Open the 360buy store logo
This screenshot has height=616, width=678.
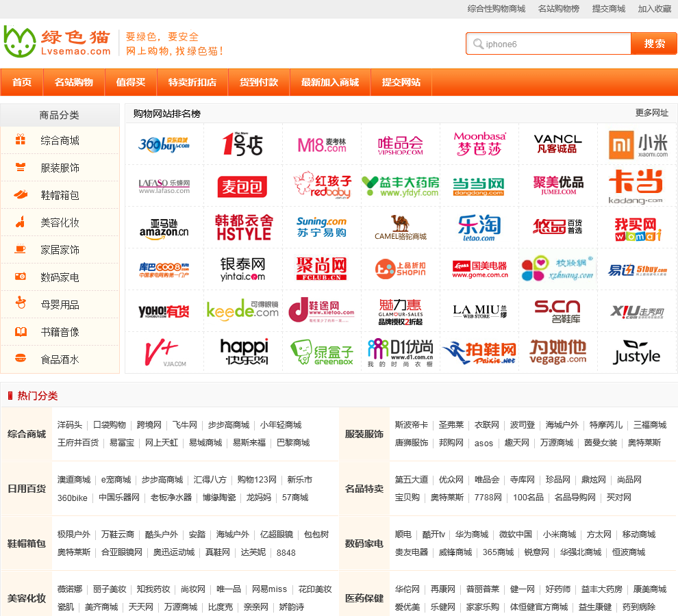tap(164, 144)
